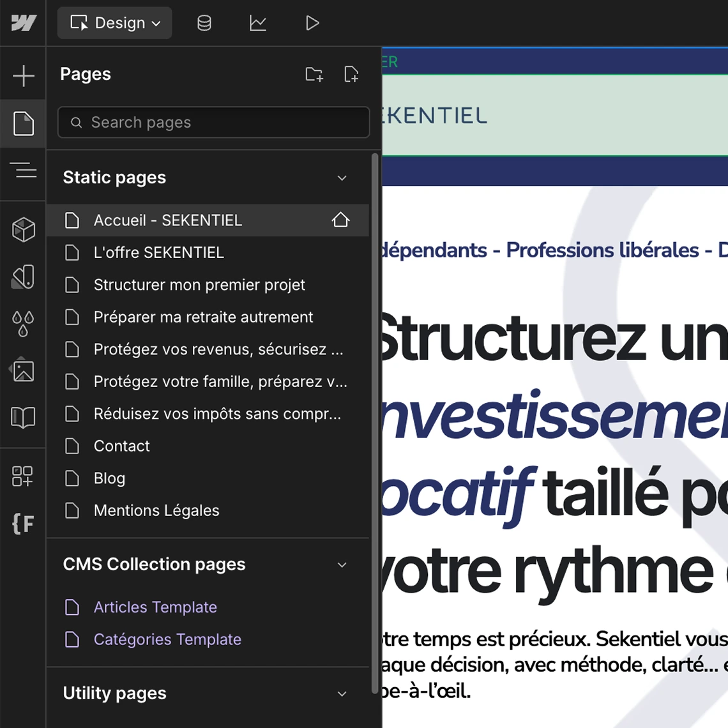Open the Catégories Template page
The height and width of the screenshot is (728, 728).
[208, 640]
